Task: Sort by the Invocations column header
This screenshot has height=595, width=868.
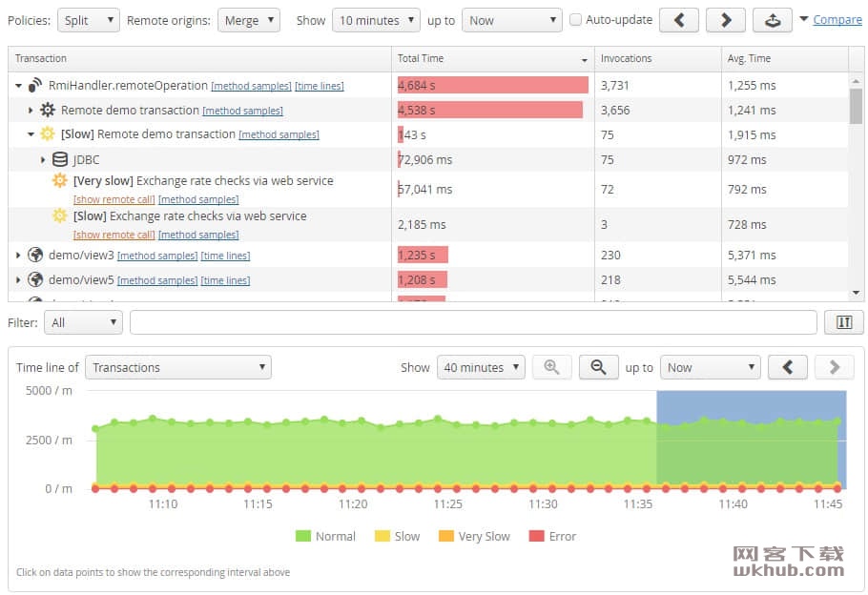Action: (x=658, y=59)
